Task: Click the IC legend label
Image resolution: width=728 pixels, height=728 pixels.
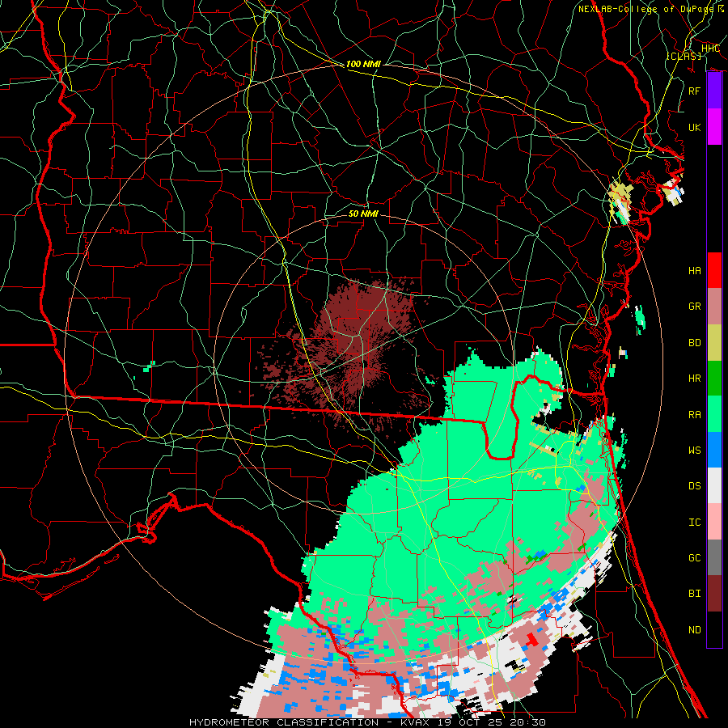Action: [694, 523]
